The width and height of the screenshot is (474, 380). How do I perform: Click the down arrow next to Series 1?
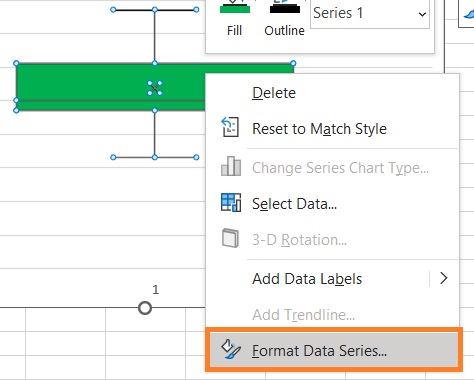pyautogui.click(x=422, y=14)
